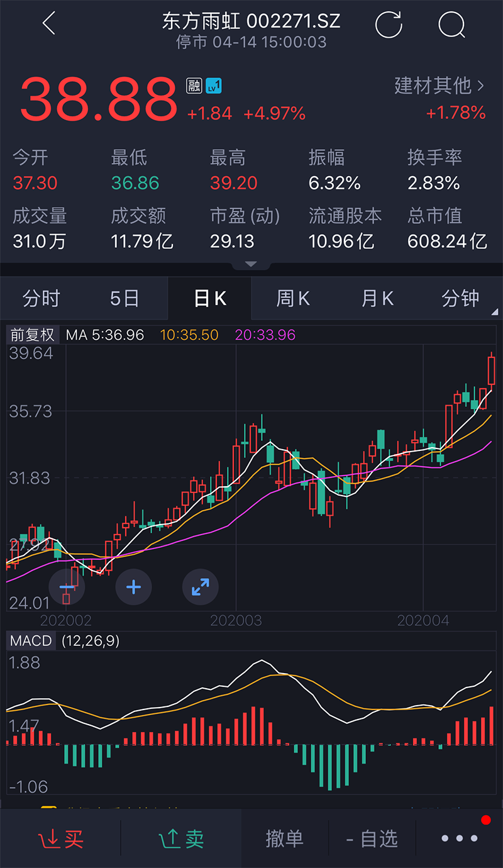Zoom in on the K-line chart
Viewport: 503px width, 868px height.
pyautogui.click(x=133, y=586)
